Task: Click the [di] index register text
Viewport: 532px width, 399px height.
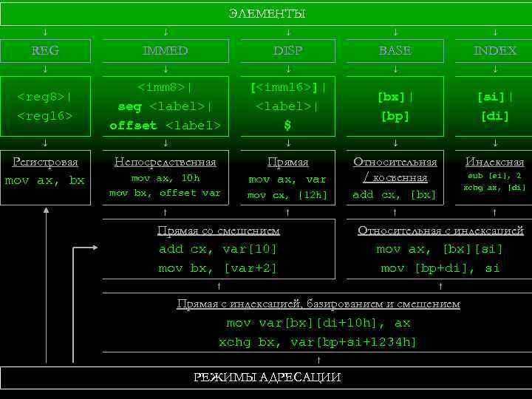Action: click(x=495, y=117)
